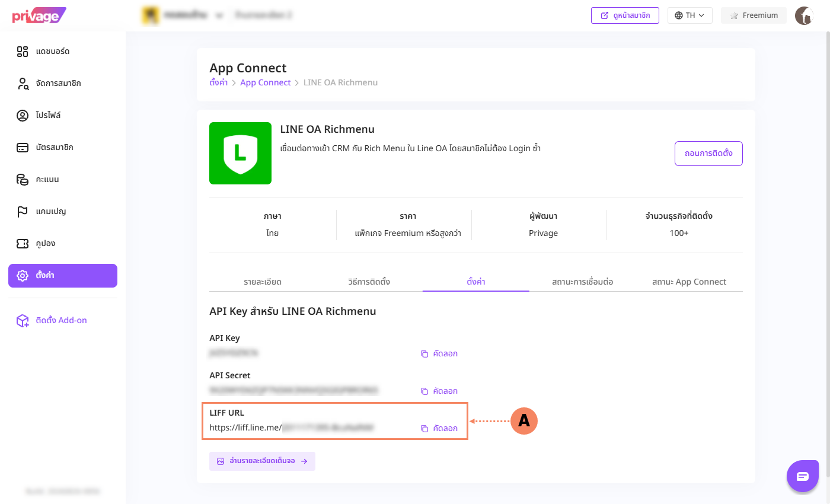
Task: Click the member management (จัดการสมาชิก) search icon
Action: (x=23, y=84)
